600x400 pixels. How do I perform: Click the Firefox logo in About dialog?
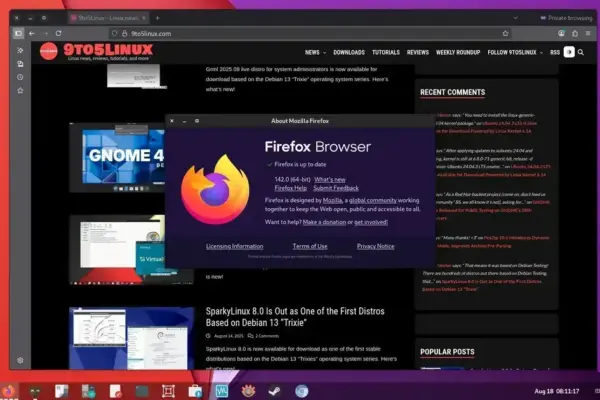pyautogui.click(x=215, y=189)
